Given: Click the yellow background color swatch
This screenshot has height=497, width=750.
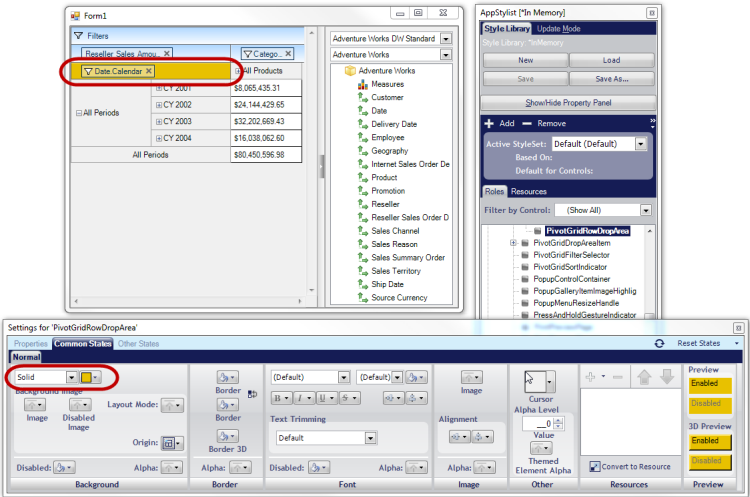Looking at the screenshot, I should coord(86,377).
